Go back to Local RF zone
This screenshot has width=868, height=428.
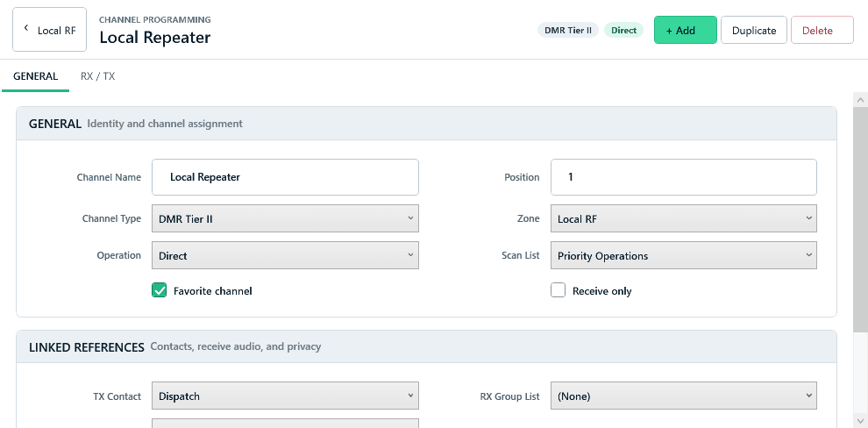[x=49, y=29]
